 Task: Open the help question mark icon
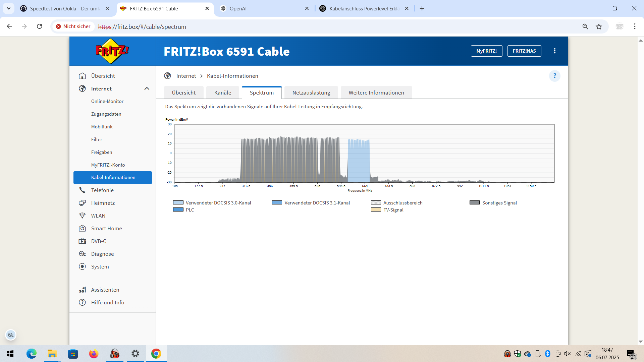coord(554,76)
